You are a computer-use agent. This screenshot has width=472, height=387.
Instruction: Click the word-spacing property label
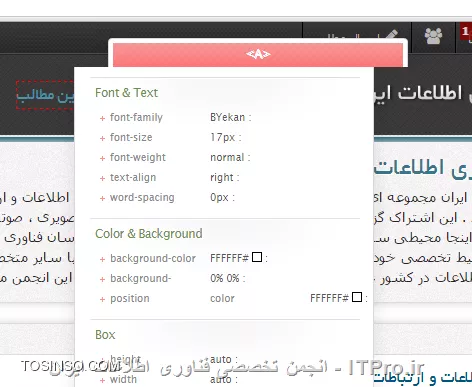(142, 197)
